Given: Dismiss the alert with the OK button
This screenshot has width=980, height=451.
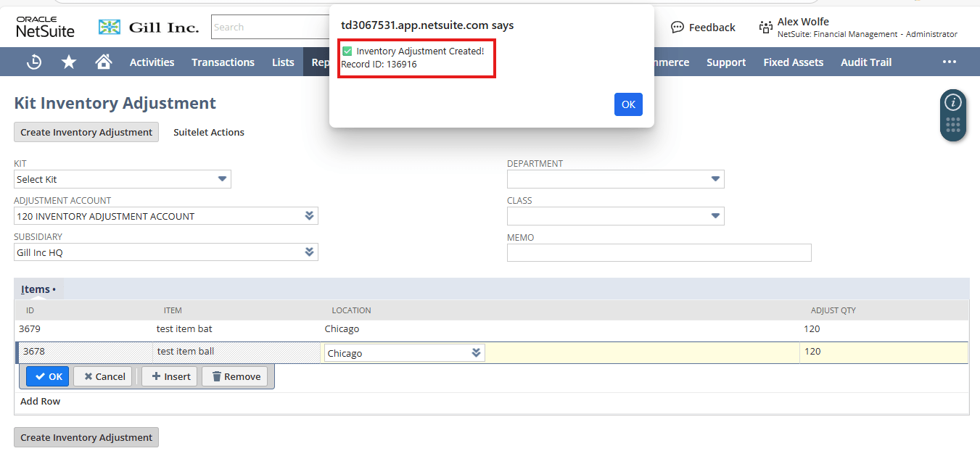Looking at the screenshot, I should click(627, 104).
